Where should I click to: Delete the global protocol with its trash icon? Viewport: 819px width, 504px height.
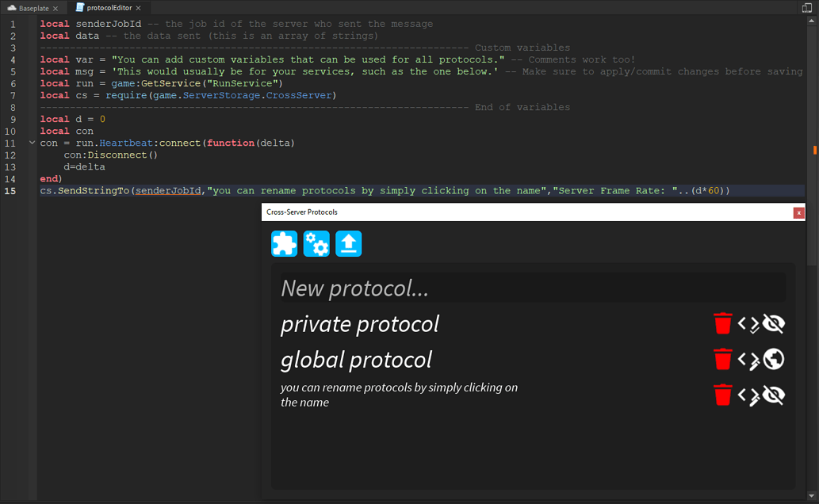pyautogui.click(x=722, y=359)
